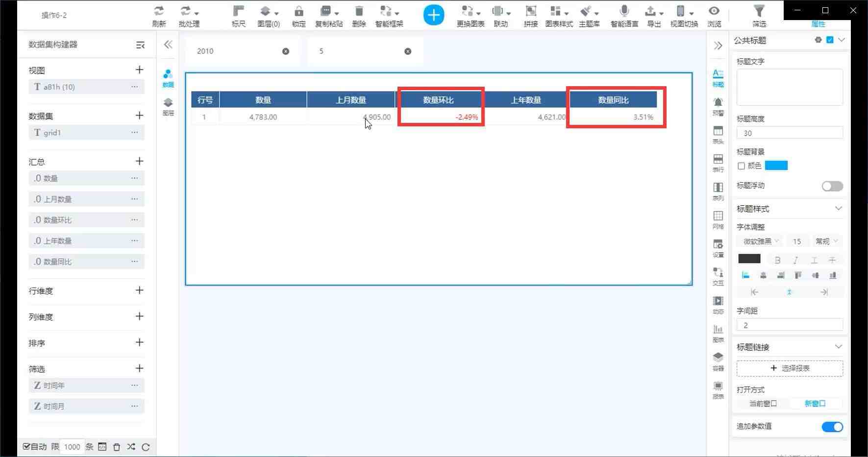This screenshot has width=868, height=457.
Task: Toggle the 标题浮动 switch
Action: point(832,186)
